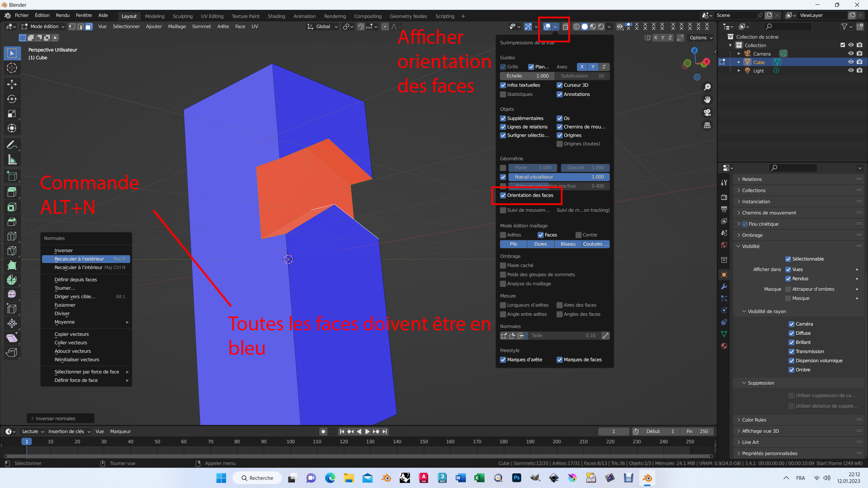Switch to face select mode icon
The image size is (868, 488).
(x=89, y=26)
